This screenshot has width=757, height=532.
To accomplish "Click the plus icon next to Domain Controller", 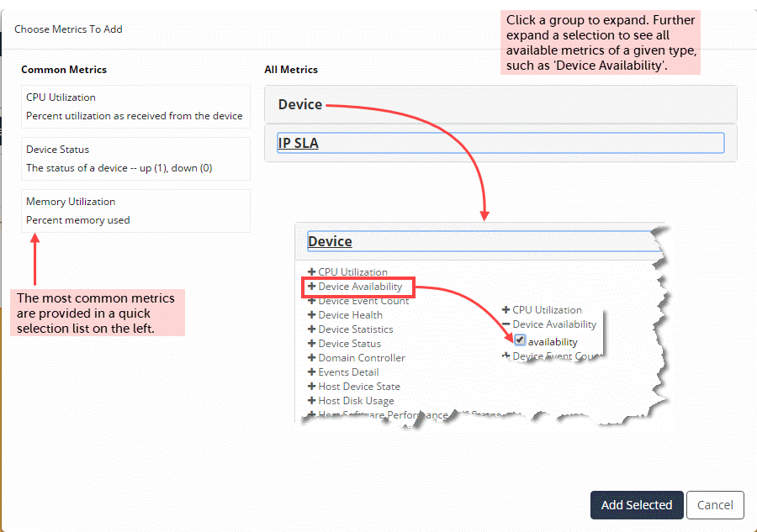I will coord(312,358).
